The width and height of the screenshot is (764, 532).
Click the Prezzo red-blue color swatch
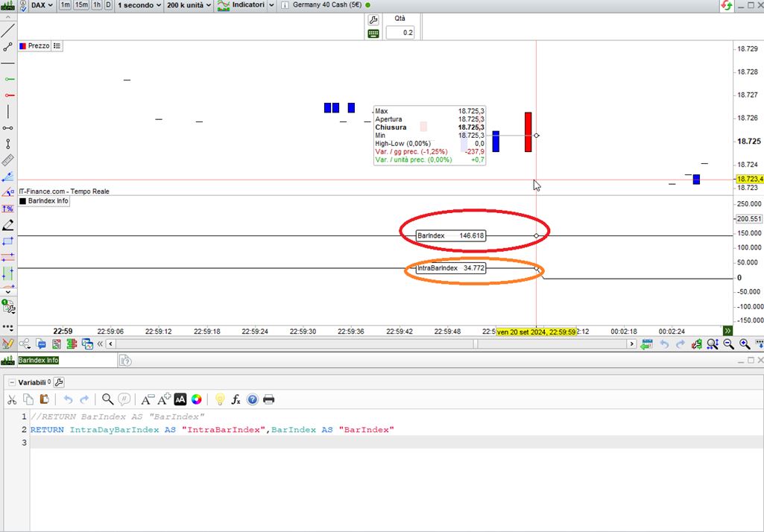[22, 45]
